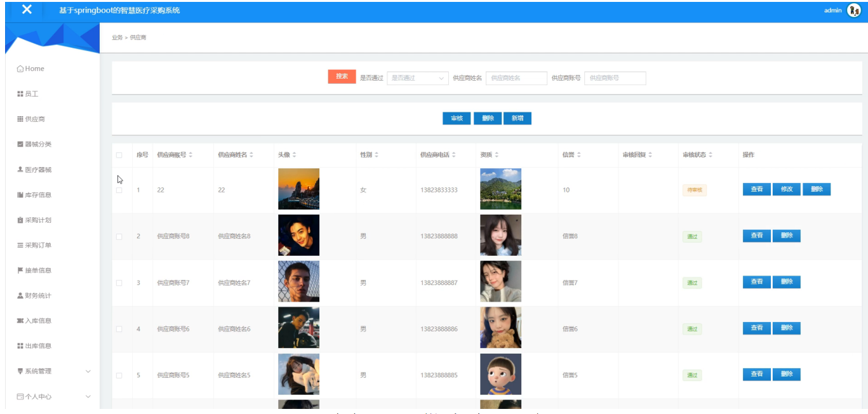Open 采购订单 list icon
The image size is (868, 414).
click(x=20, y=245)
